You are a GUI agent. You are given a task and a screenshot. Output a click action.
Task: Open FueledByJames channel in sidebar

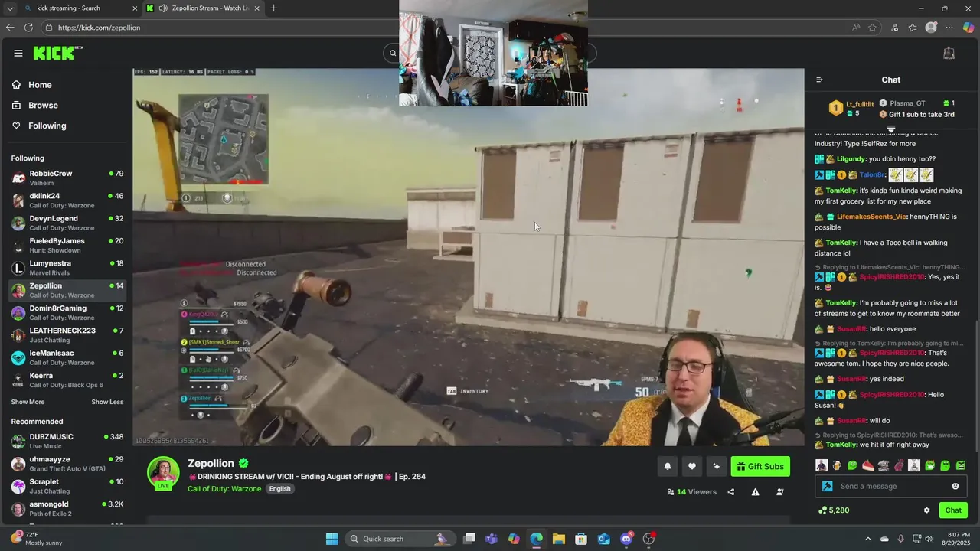(67, 246)
